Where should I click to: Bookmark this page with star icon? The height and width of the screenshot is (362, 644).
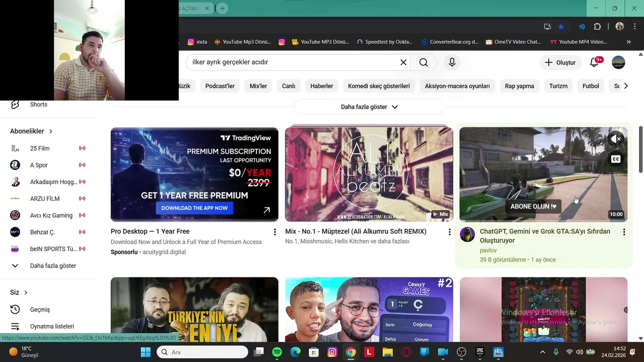[x=561, y=27]
